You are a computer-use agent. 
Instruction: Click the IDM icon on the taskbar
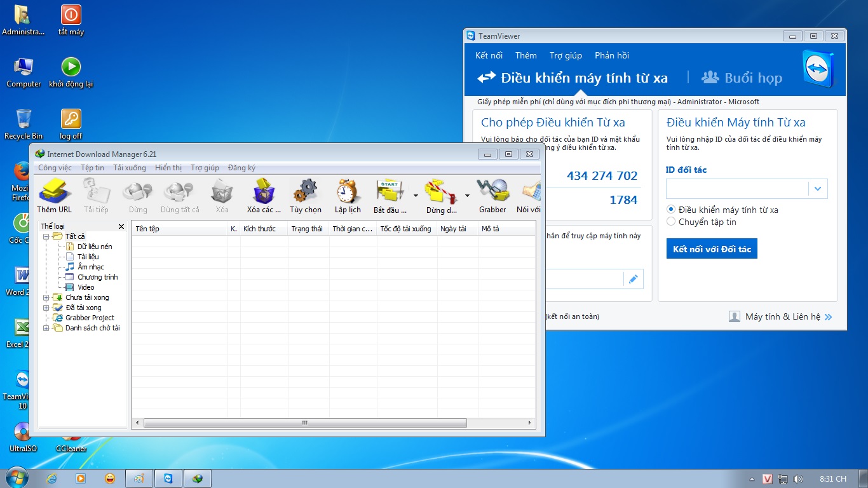(x=198, y=478)
